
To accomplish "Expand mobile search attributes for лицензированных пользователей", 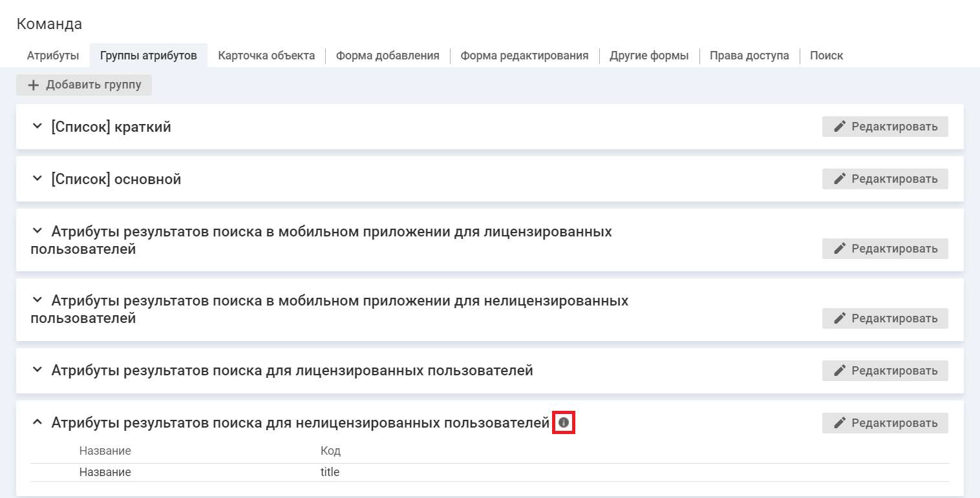I will click(x=37, y=231).
